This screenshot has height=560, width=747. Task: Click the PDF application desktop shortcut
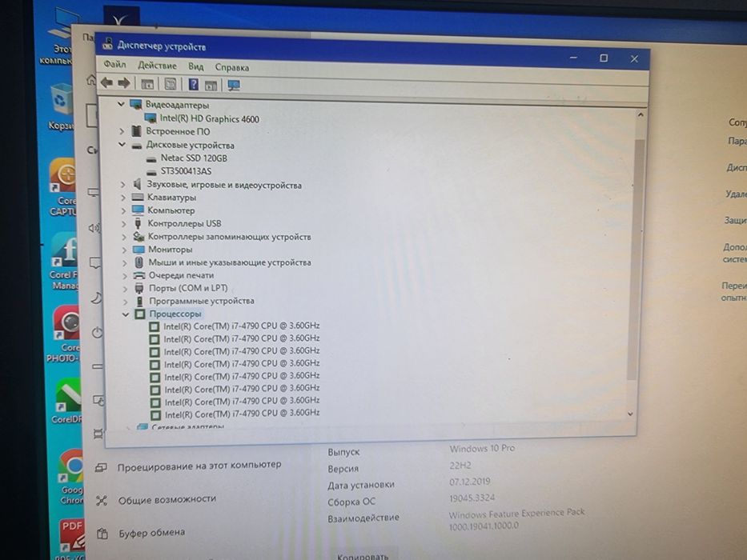(x=71, y=538)
